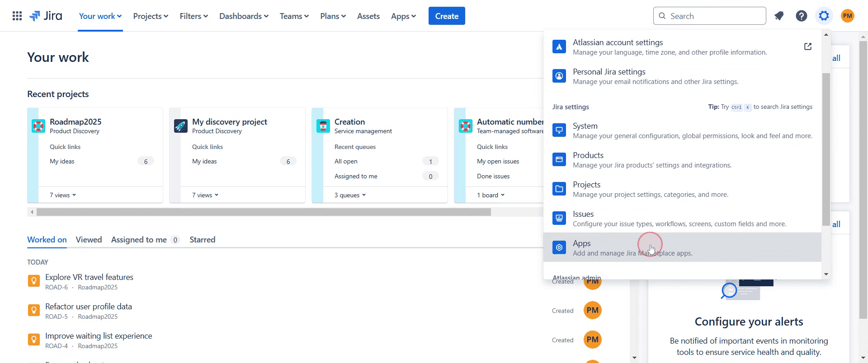Switch to the Starred tab
This screenshot has height=363, width=868.
[x=203, y=240]
